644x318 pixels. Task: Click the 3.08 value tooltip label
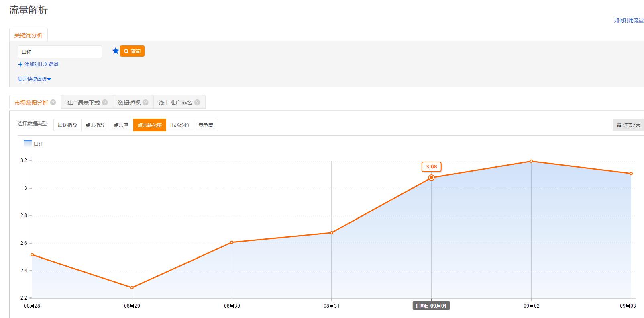coord(432,166)
